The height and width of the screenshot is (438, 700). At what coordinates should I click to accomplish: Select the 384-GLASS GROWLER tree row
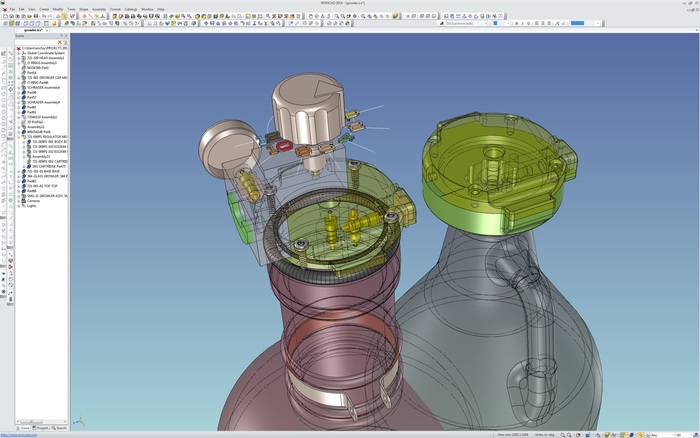pos(44,176)
